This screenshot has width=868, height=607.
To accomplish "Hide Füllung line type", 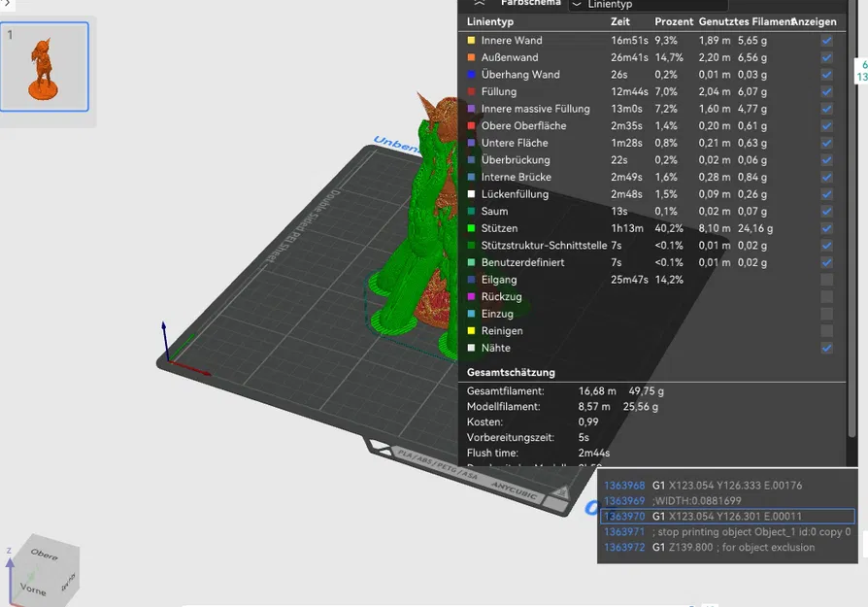I will click(x=826, y=92).
